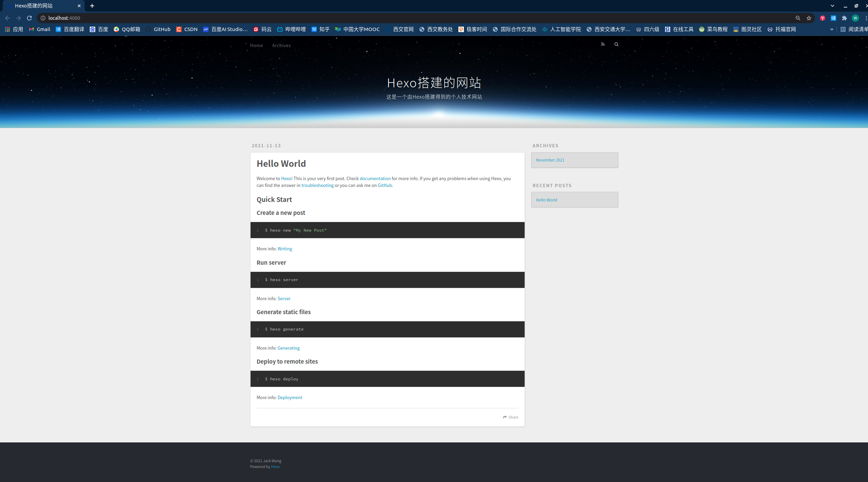Screen dimensions: 868x482
Task: Open Gmail bookmark
Action: [40, 29]
